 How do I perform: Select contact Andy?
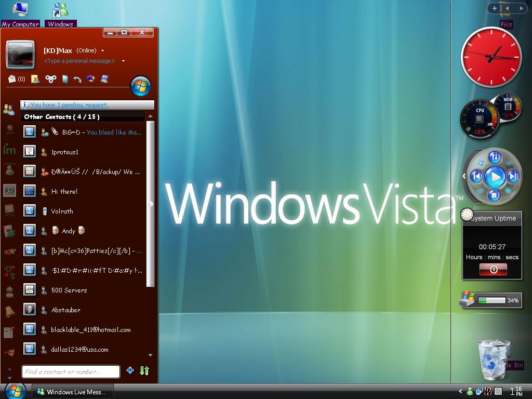(82, 231)
